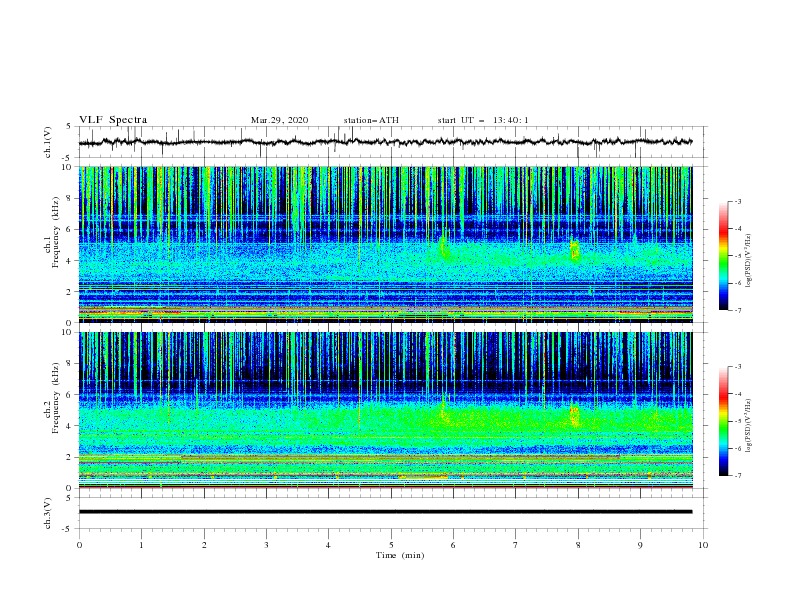
Task: Click time axis tick label "0"
Action: pyautogui.click(x=79, y=545)
